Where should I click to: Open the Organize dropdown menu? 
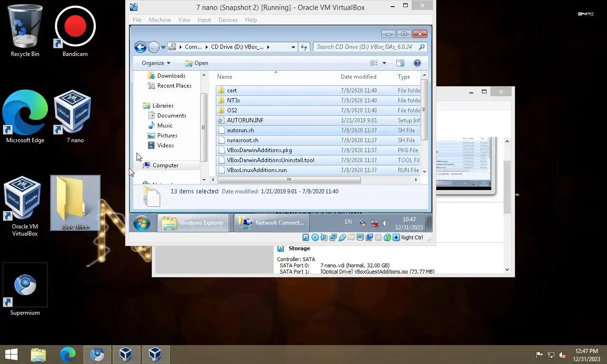pyautogui.click(x=156, y=63)
